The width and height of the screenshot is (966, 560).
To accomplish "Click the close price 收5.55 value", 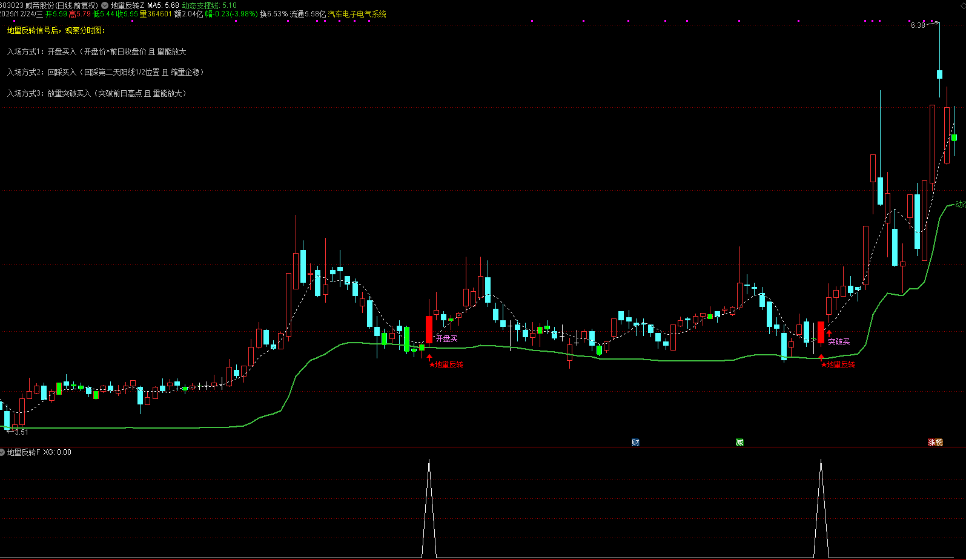I will [x=127, y=14].
